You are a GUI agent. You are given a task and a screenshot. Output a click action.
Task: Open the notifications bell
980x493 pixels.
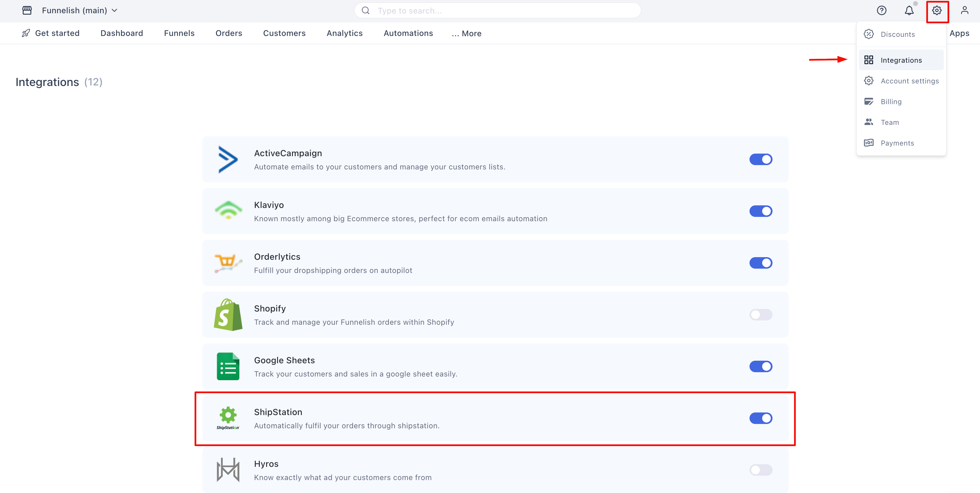tap(909, 10)
